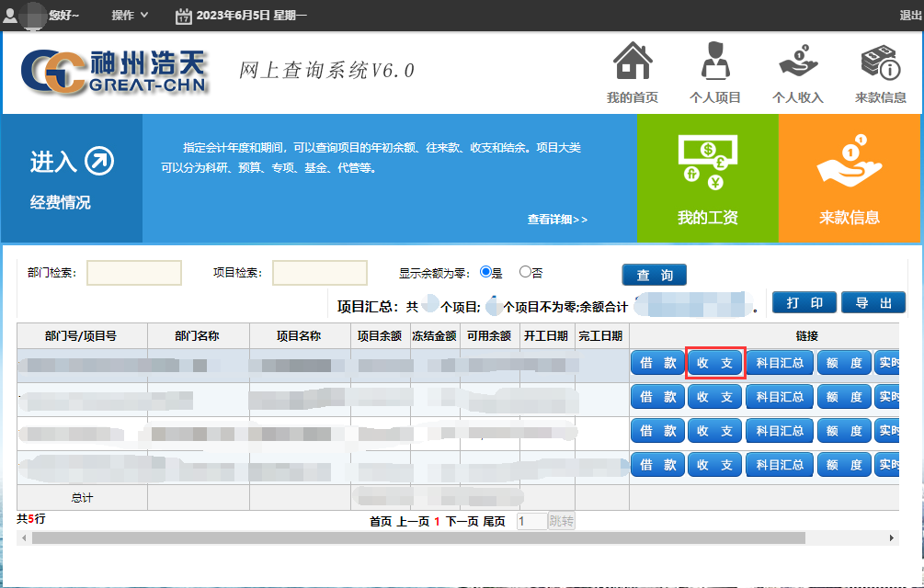This screenshot has height=588, width=924.
Task: Expand the 操作 dropdown menu
Action: pos(124,15)
